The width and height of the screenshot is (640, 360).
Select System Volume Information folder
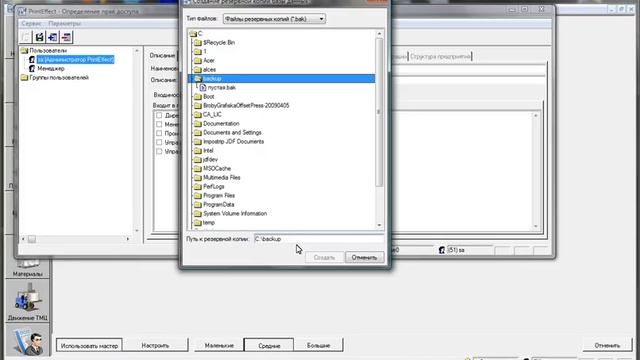click(x=235, y=213)
